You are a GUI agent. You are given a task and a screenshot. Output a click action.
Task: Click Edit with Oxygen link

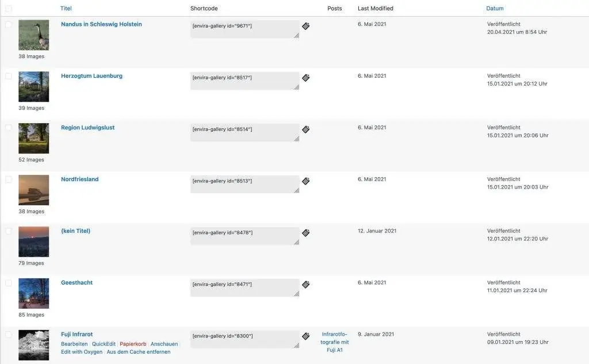(x=82, y=352)
